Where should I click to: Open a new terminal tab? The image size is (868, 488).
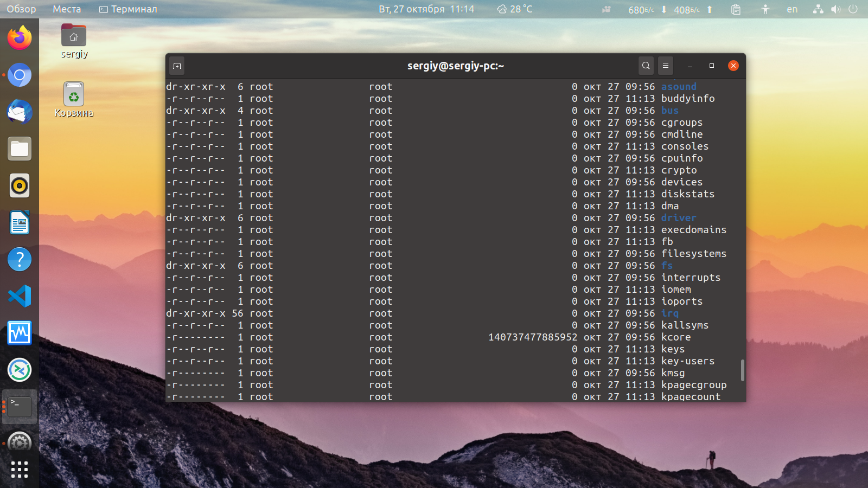[x=177, y=66]
